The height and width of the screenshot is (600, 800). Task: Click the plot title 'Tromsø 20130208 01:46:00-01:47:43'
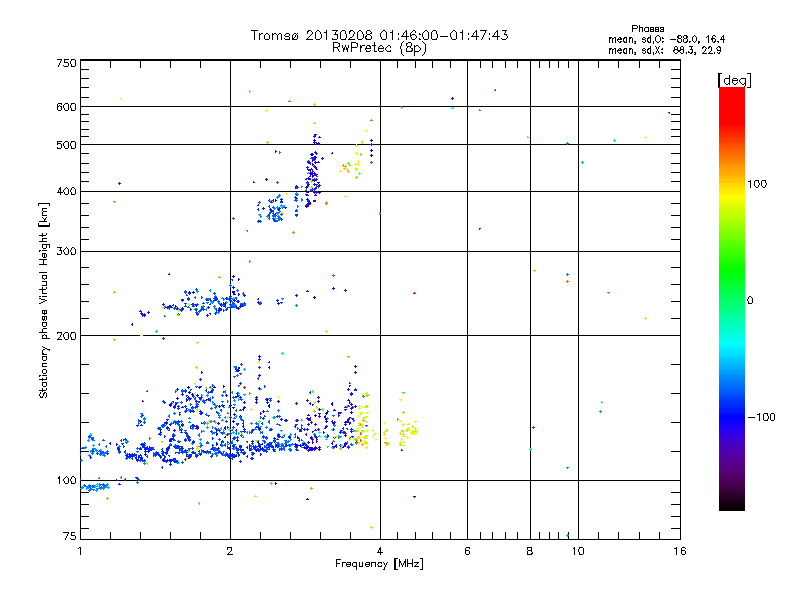tap(379, 35)
